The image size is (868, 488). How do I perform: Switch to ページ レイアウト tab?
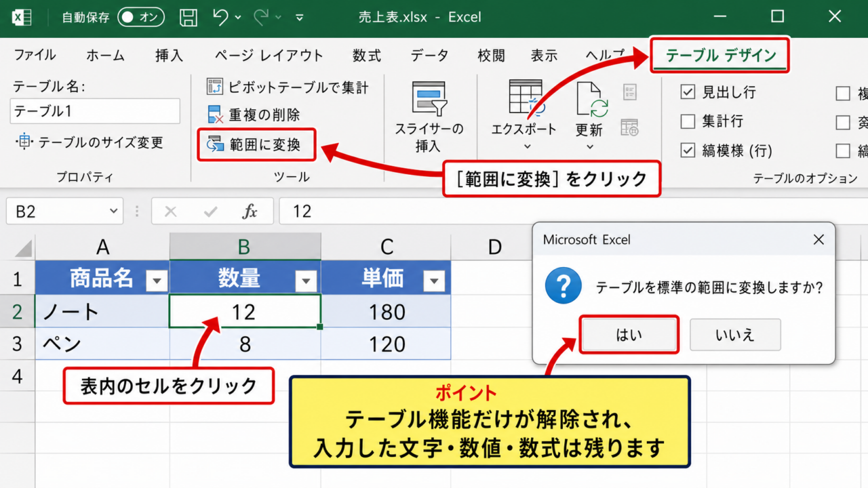269,56
